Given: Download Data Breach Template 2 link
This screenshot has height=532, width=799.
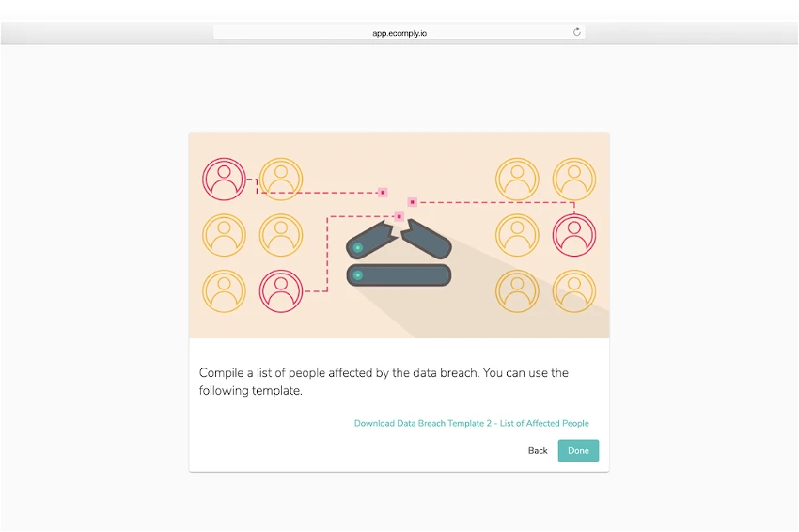Looking at the screenshot, I should point(471,424).
